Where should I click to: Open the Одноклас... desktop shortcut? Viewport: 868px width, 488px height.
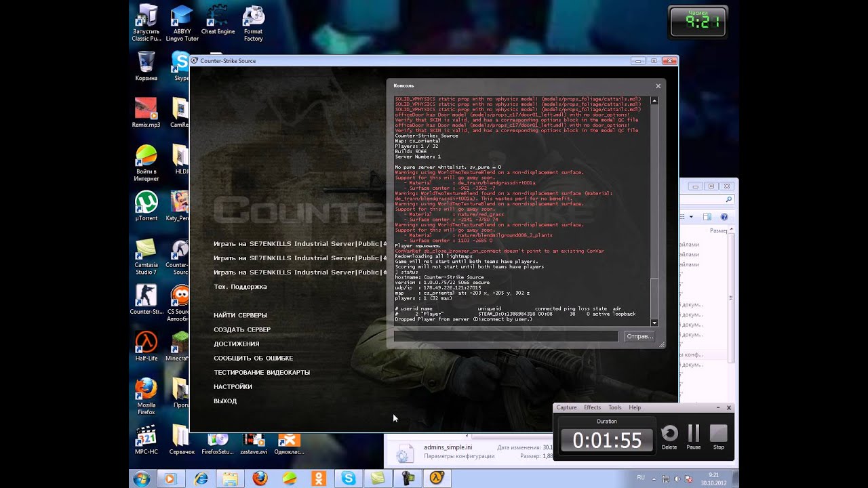289,443
